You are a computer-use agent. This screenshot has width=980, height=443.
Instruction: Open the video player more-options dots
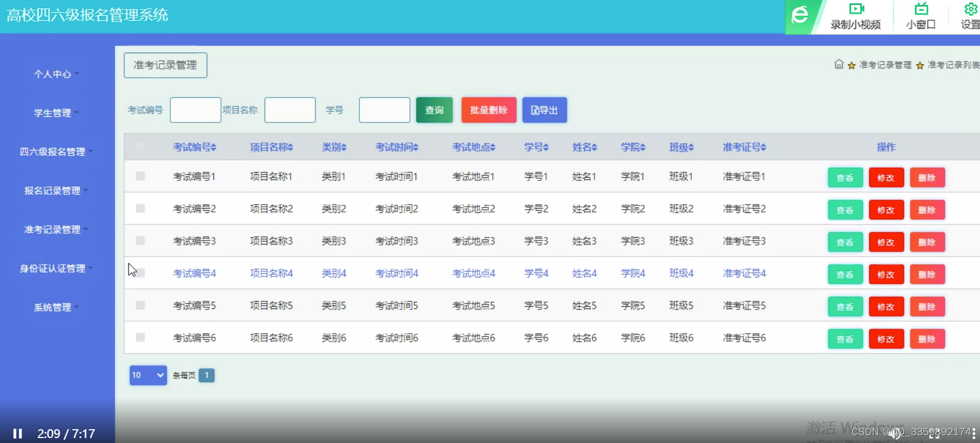(x=973, y=434)
